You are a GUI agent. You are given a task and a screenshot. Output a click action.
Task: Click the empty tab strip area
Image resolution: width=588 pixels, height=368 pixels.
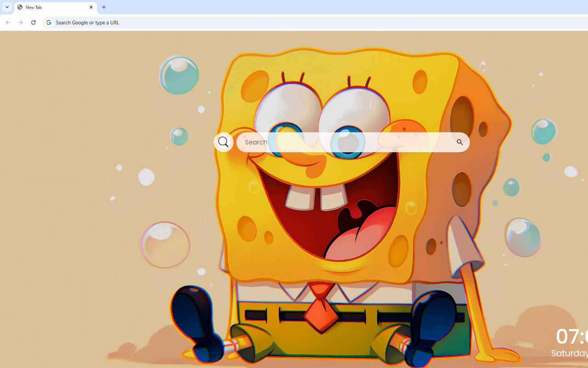276,7
